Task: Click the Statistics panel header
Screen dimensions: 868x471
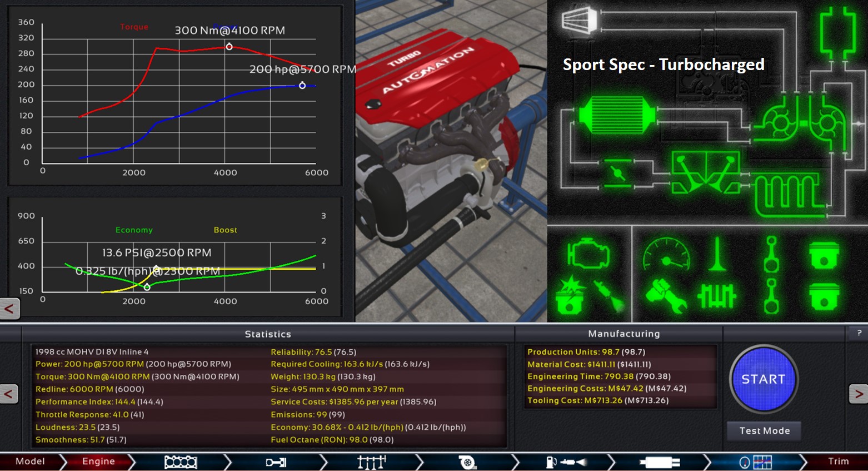Action: (x=268, y=334)
